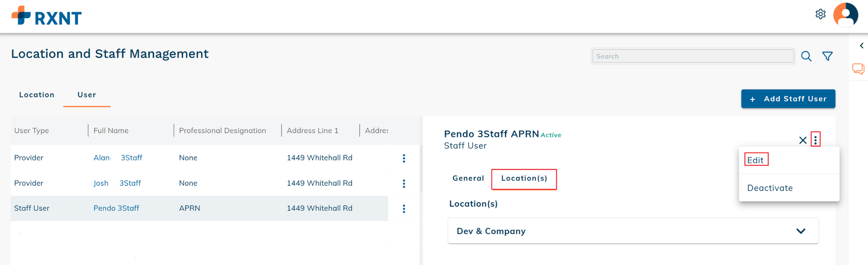Expand the Dev & Company location

[x=801, y=231]
